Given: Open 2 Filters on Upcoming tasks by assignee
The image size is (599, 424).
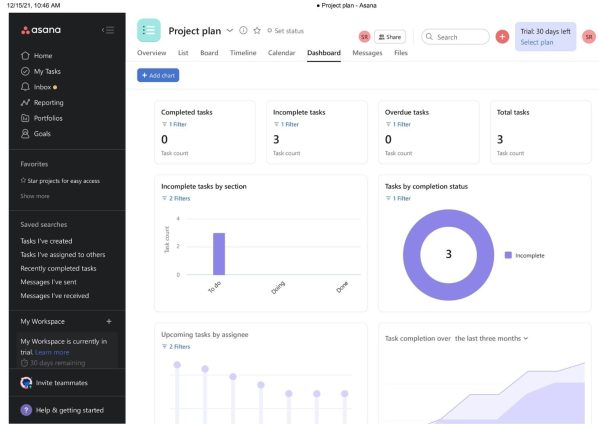Looking at the screenshot, I should [176, 346].
